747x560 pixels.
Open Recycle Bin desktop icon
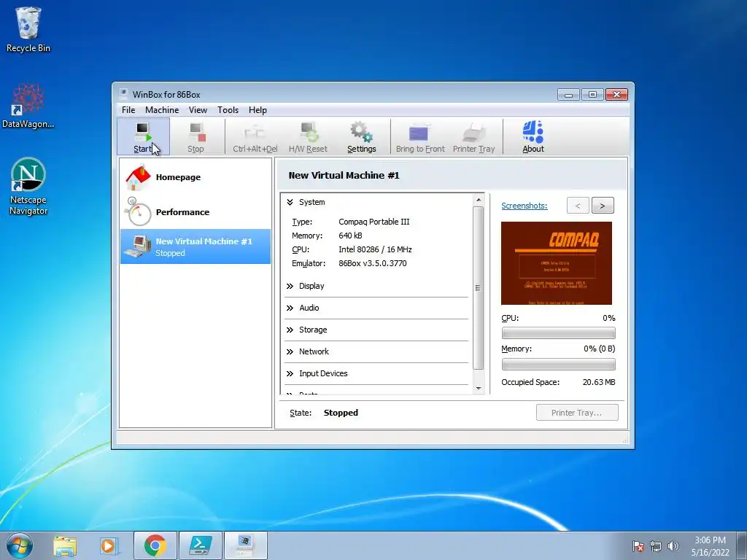(28, 29)
